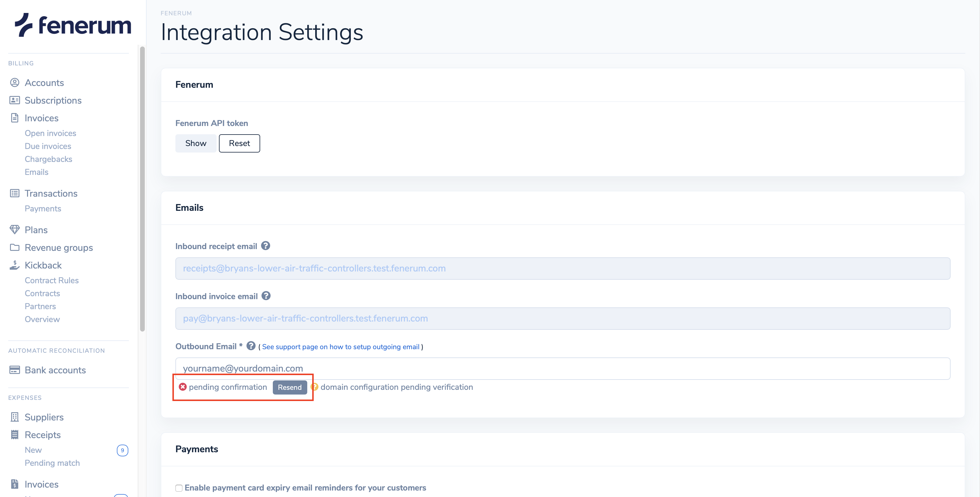Click the expenses Invoices dollar icon

coord(14,484)
